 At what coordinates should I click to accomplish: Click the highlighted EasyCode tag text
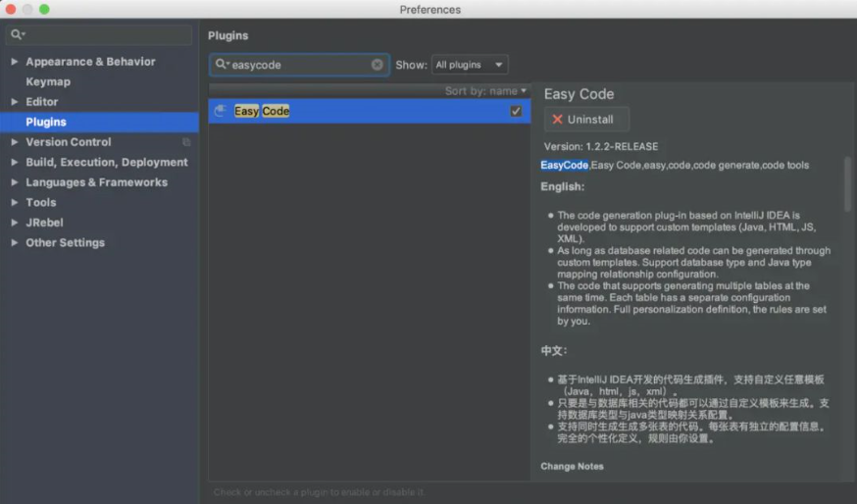[x=565, y=165]
